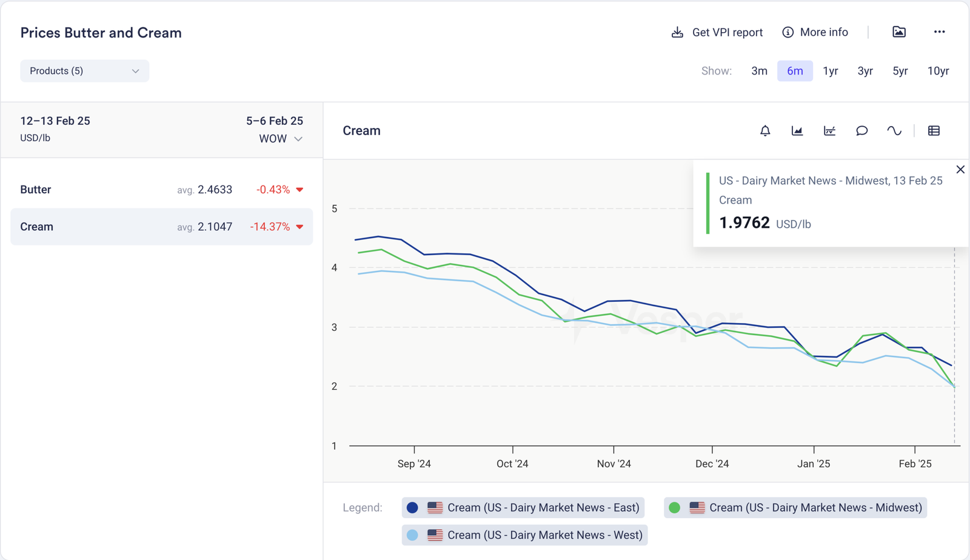Toggle Cream Midwest series in legend
Viewport: 970px width, 560px height.
pyautogui.click(x=795, y=508)
